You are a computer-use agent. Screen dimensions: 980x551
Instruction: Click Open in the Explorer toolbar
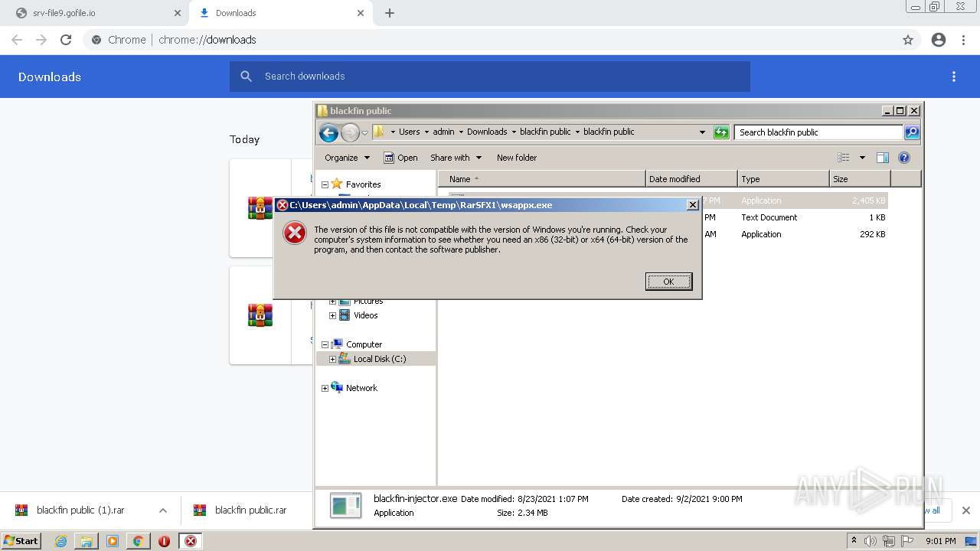(x=400, y=158)
